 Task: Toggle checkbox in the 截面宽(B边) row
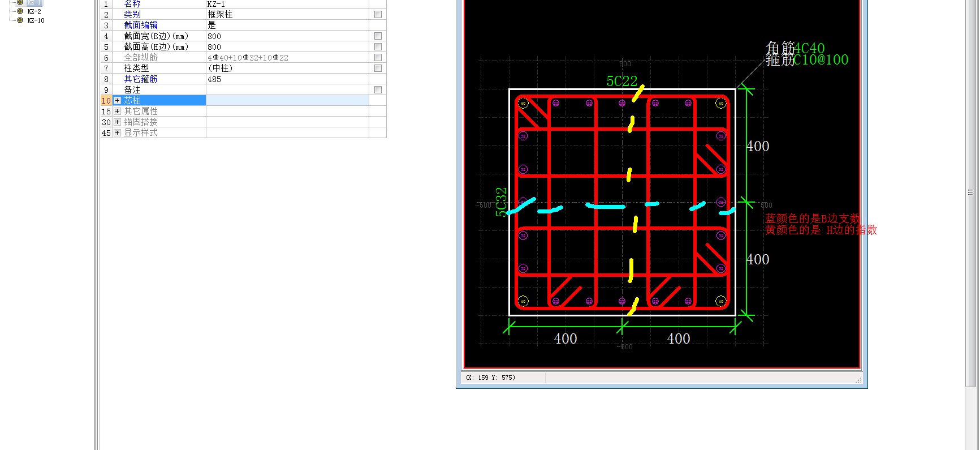[x=378, y=36]
